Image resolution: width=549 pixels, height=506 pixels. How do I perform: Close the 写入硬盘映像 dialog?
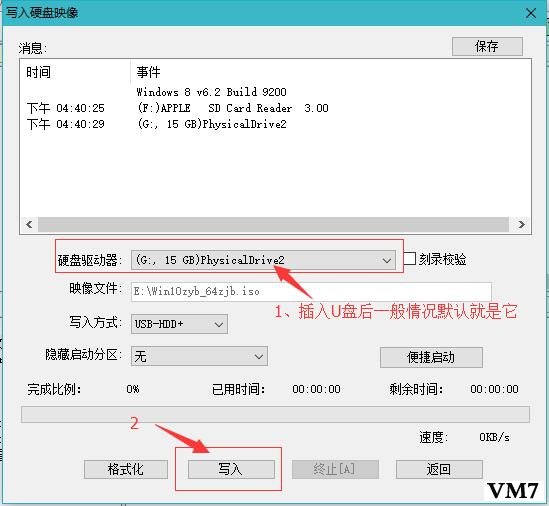click(531, 13)
